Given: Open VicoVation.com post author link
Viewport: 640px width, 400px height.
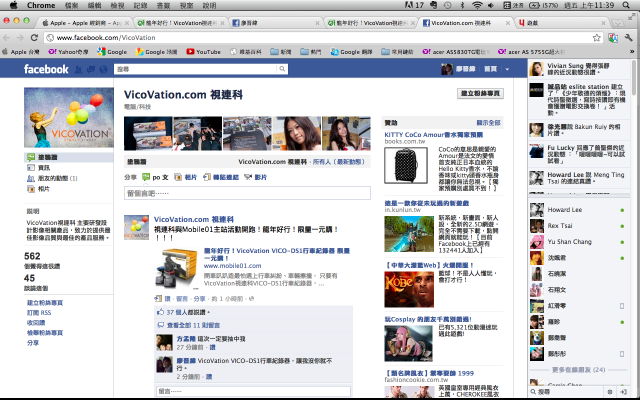Looking at the screenshot, I should click(x=193, y=220).
